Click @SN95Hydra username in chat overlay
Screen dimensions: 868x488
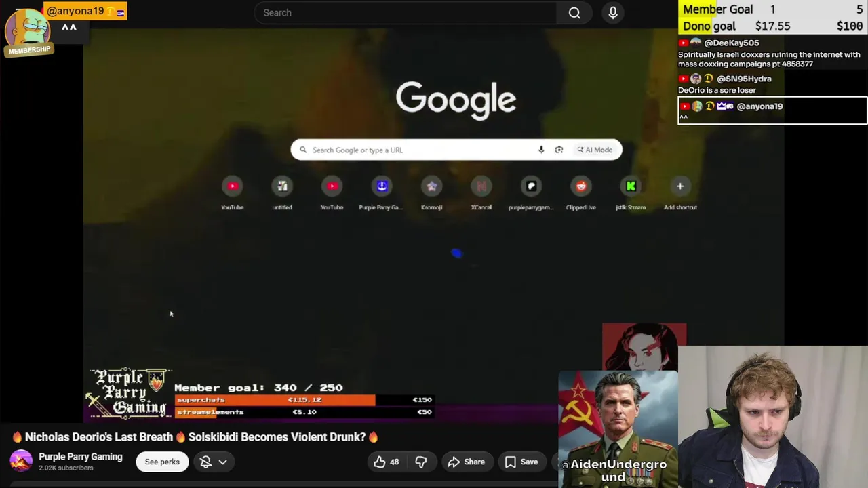744,79
